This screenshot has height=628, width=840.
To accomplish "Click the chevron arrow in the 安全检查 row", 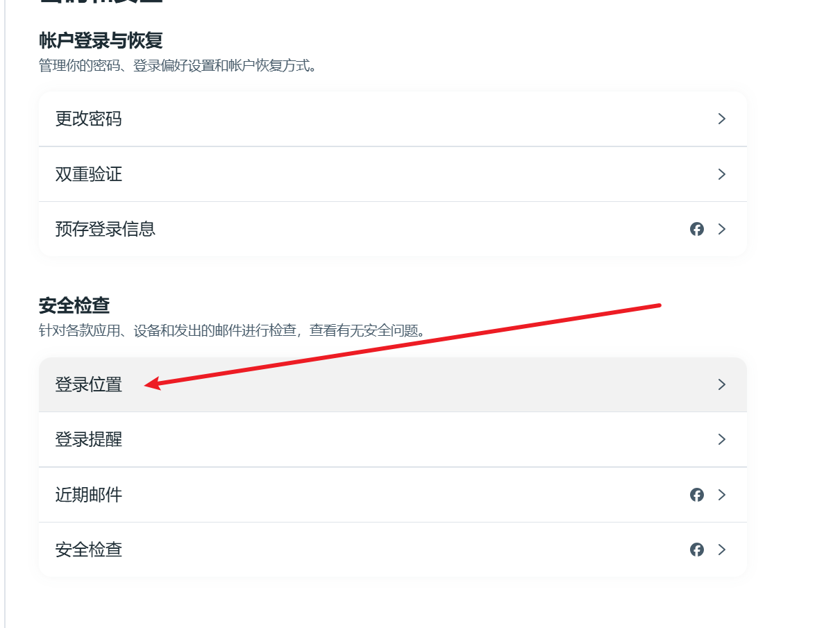I will [x=722, y=550].
